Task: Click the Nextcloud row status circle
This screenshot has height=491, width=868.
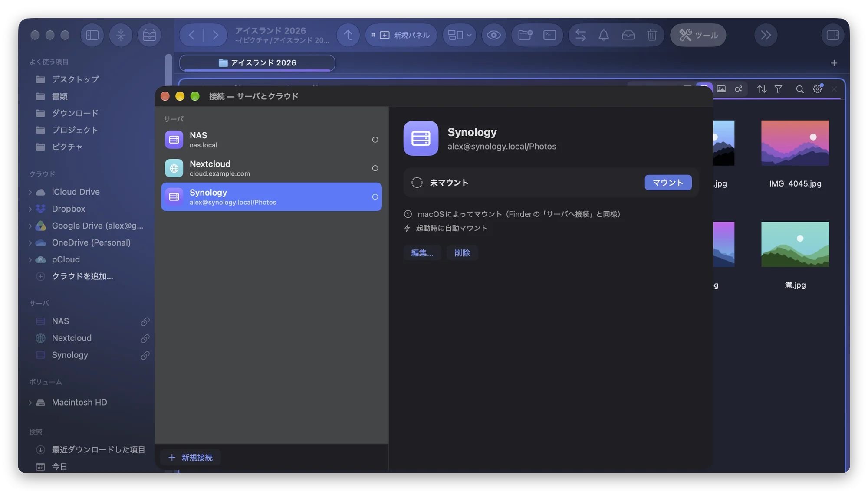Action: (x=375, y=168)
